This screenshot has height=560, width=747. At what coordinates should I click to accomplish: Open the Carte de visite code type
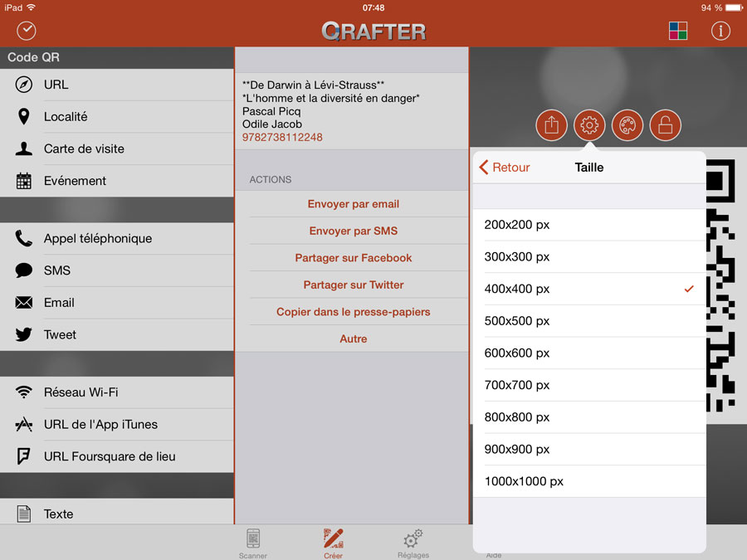(117, 149)
